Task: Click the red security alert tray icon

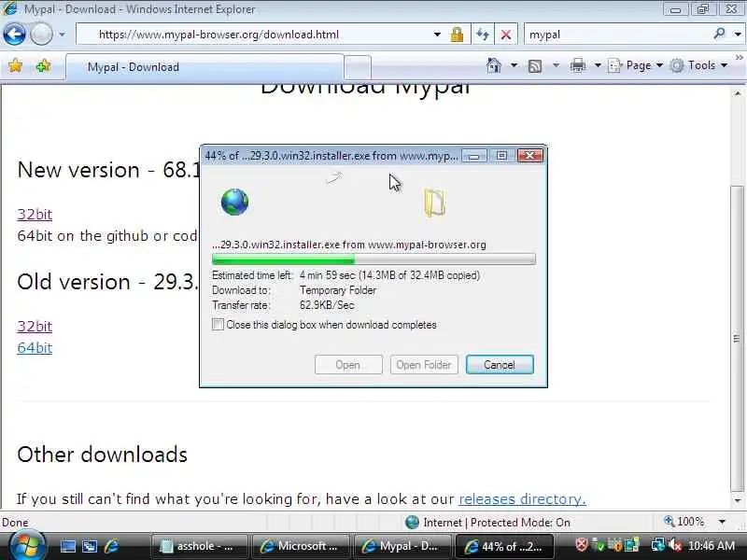Action: [x=581, y=544]
